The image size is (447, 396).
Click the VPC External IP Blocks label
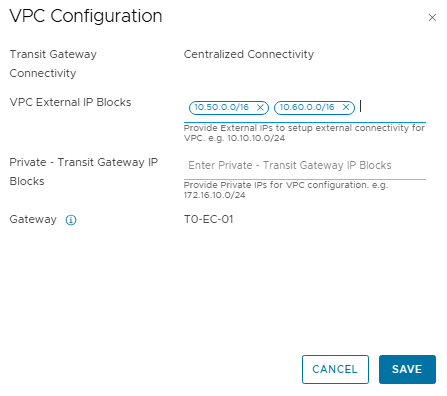pos(70,102)
